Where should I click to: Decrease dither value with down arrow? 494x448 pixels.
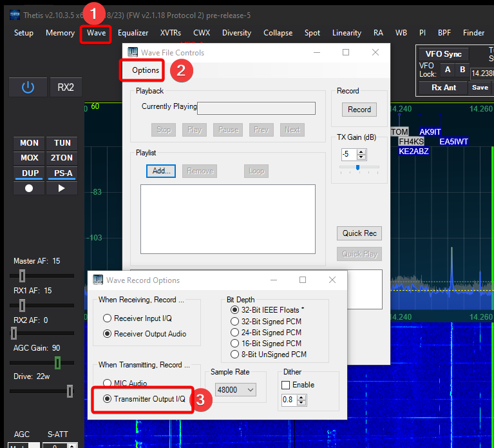[302, 404]
